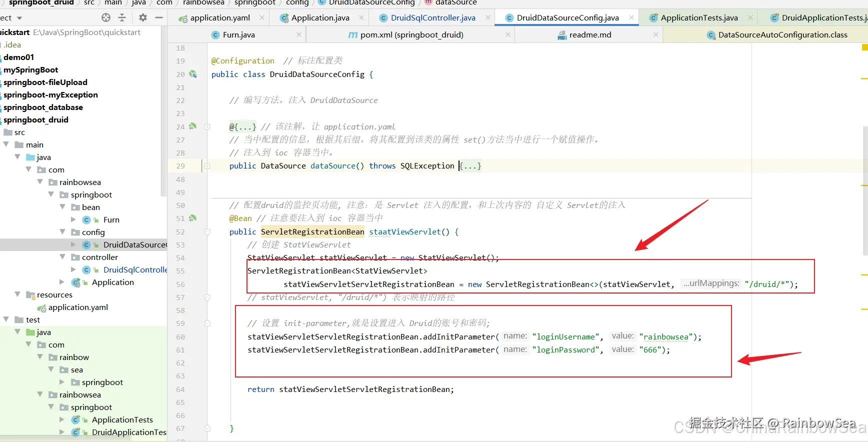Open Furn.java editor tab
The height and width of the screenshot is (442, 868).
(238, 35)
